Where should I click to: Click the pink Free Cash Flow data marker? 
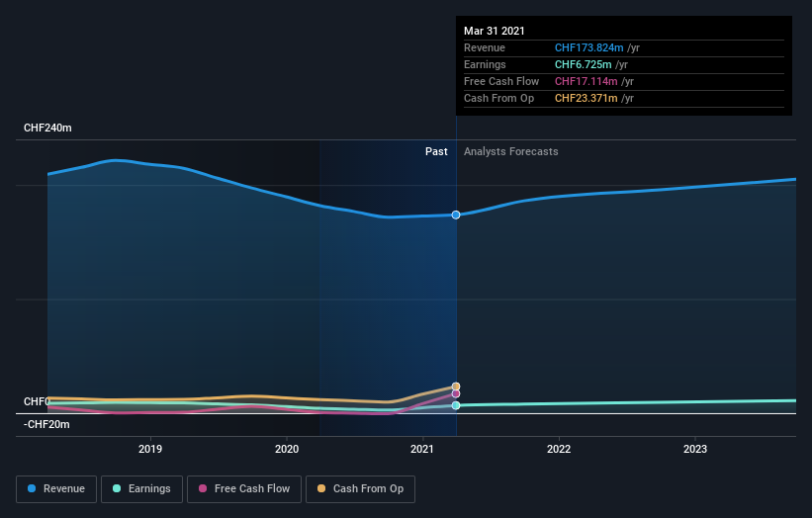pyautogui.click(x=456, y=393)
